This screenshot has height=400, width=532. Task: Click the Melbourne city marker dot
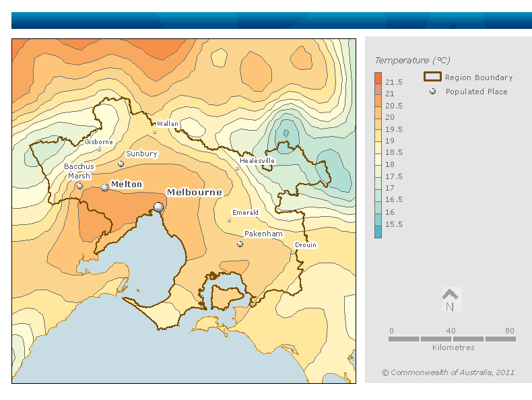click(158, 207)
